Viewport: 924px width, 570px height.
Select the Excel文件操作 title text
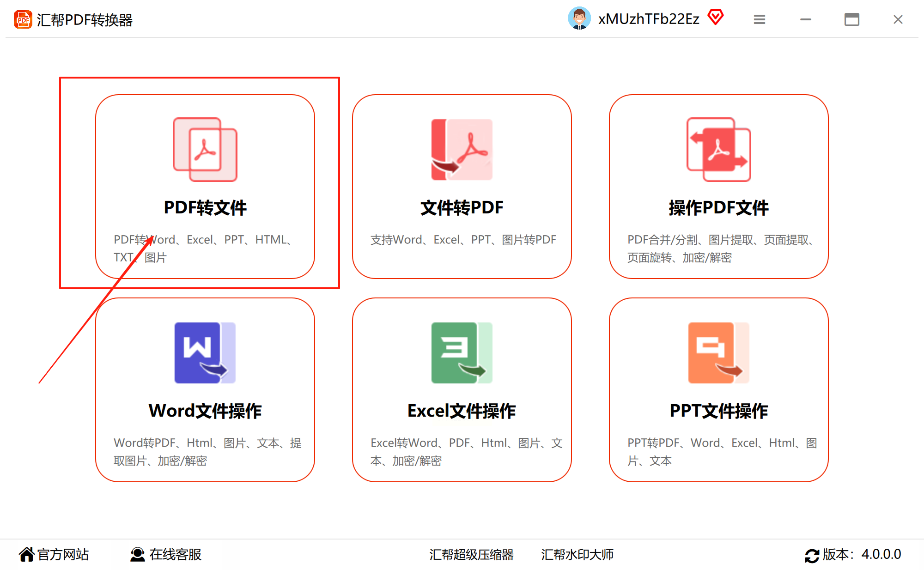(461, 411)
